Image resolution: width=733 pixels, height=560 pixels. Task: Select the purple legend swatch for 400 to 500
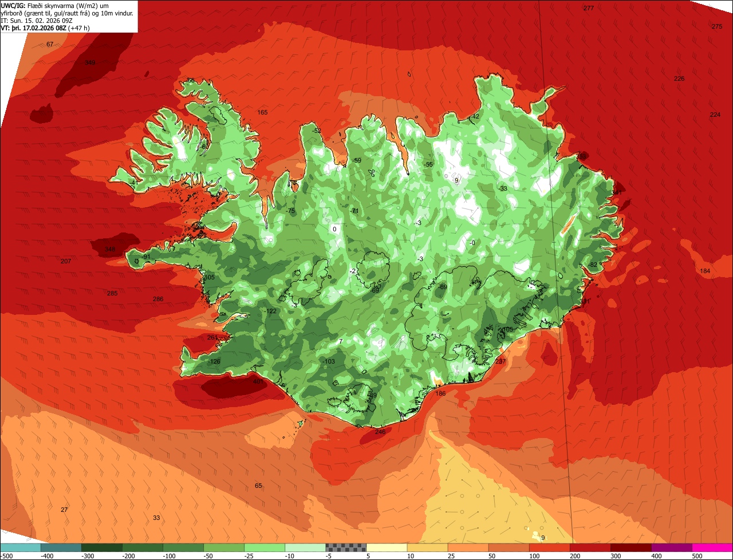pos(672,547)
